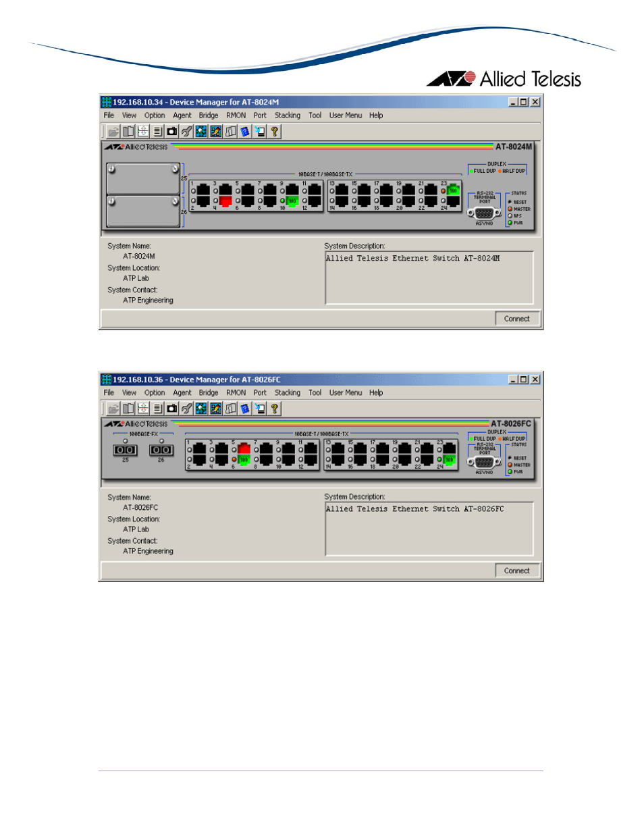Click System Name value AT-8026FC
The height and width of the screenshot is (834, 644).
[x=140, y=508]
